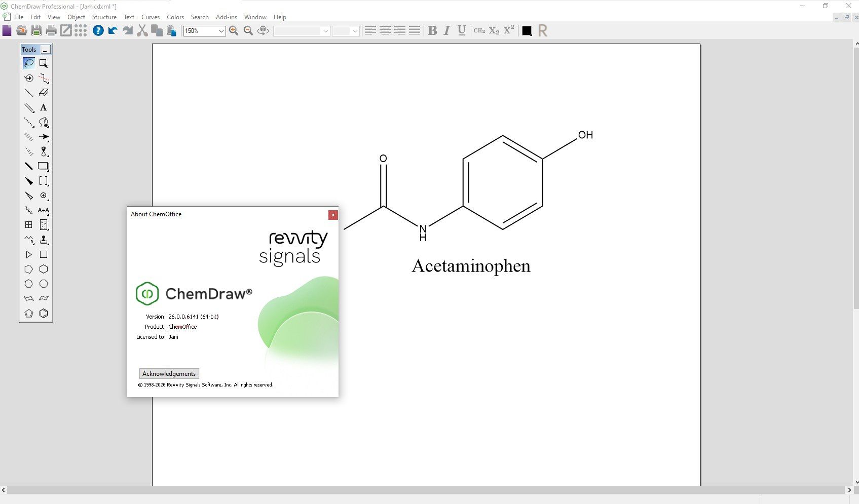This screenshot has width=859, height=504.
Task: Cut selection using the scissors icon
Action: [142, 30]
